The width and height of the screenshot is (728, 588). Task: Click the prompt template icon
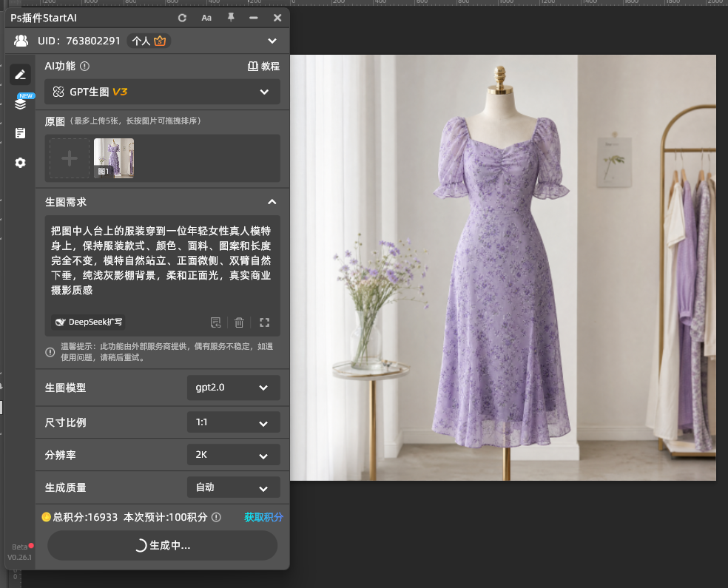[x=216, y=322]
